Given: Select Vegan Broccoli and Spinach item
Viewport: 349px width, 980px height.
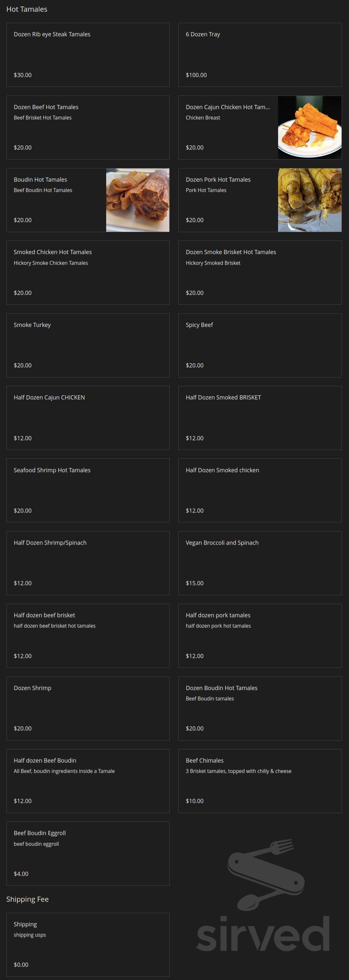Looking at the screenshot, I should 260,563.
